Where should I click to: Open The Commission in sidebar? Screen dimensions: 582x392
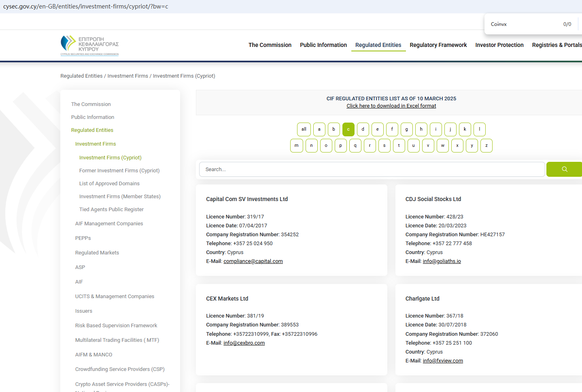pyautogui.click(x=91, y=104)
